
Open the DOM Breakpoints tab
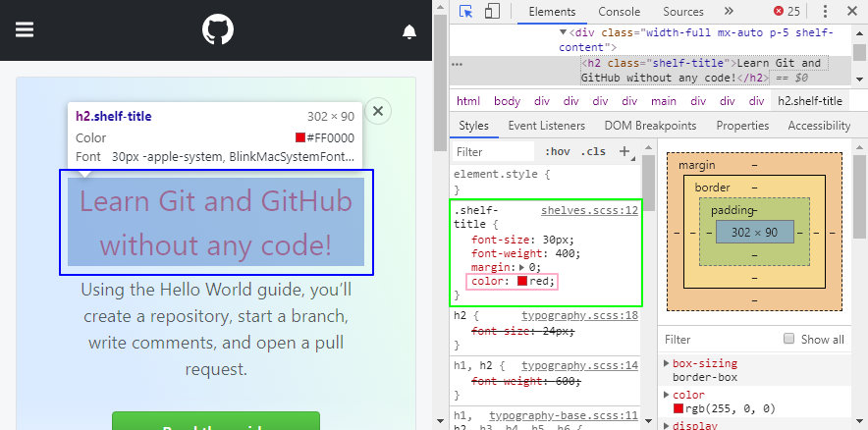(x=650, y=126)
